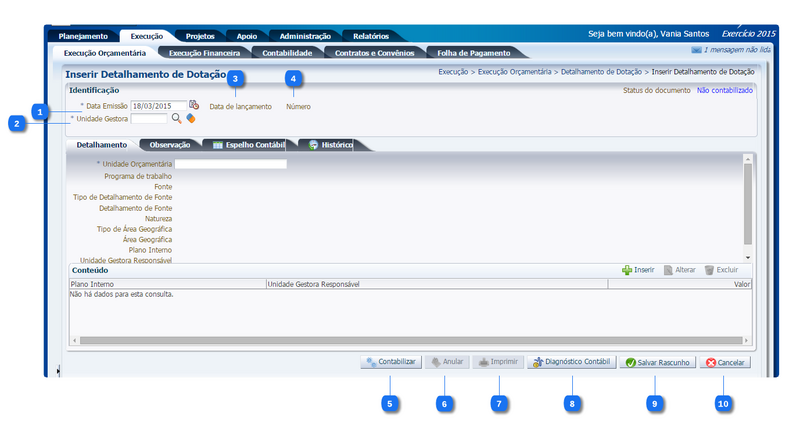800x425 pixels.
Task: Switch to the Histórico tab
Action: click(x=330, y=145)
